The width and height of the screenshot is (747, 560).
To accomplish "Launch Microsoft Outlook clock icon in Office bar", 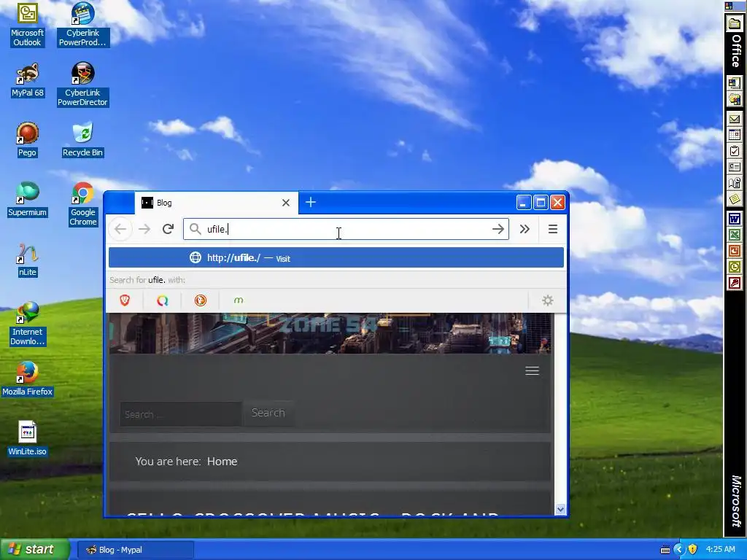I will [x=735, y=267].
